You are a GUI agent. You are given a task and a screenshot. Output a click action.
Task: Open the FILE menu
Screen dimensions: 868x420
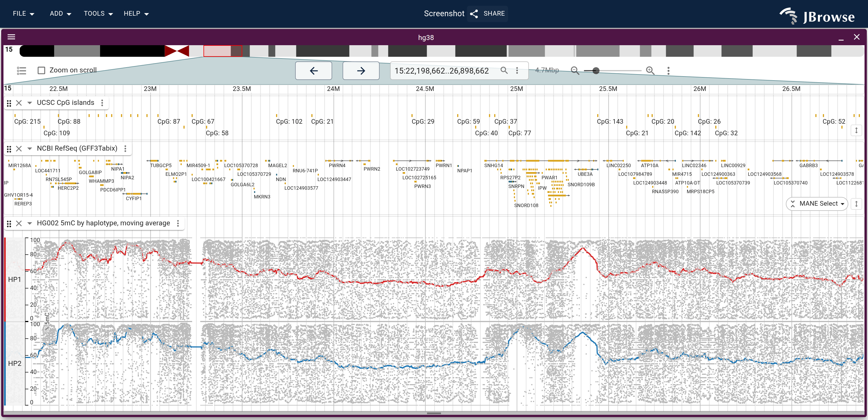tap(24, 14)
